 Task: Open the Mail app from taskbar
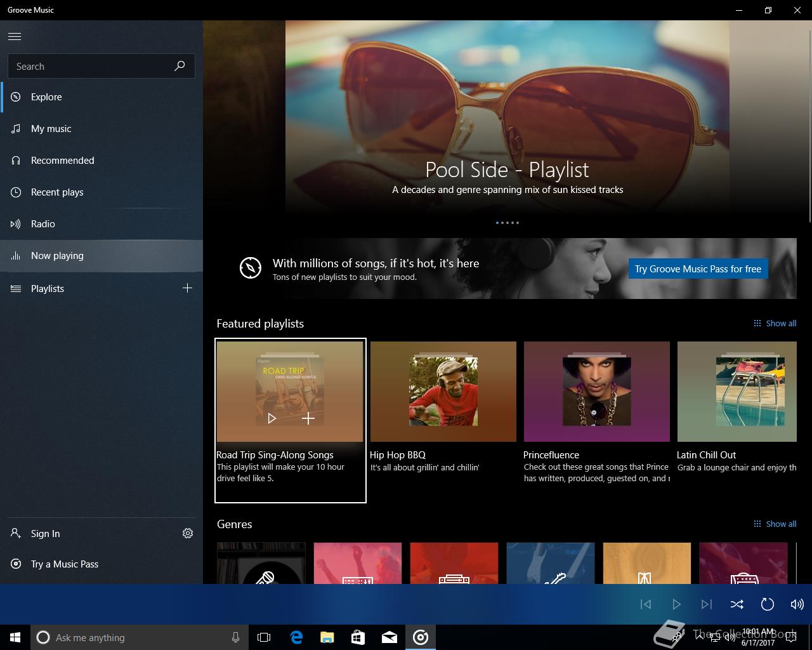pos(390,637)
